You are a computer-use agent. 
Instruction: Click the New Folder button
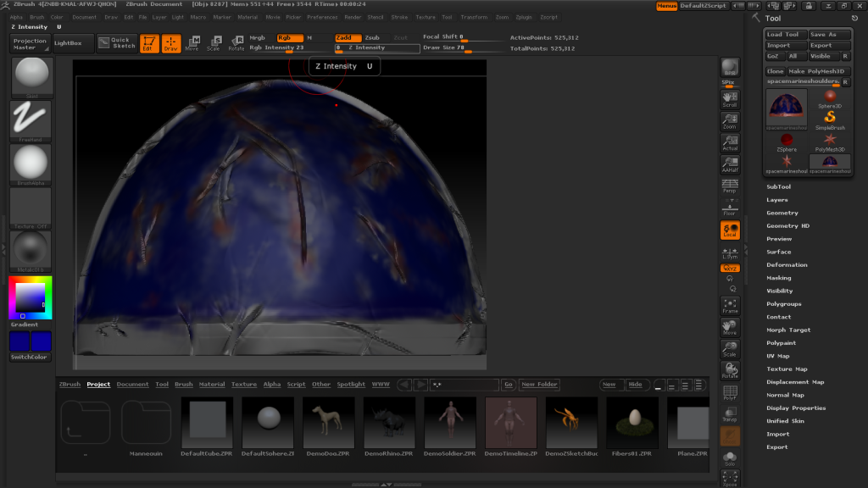[539, 384]
